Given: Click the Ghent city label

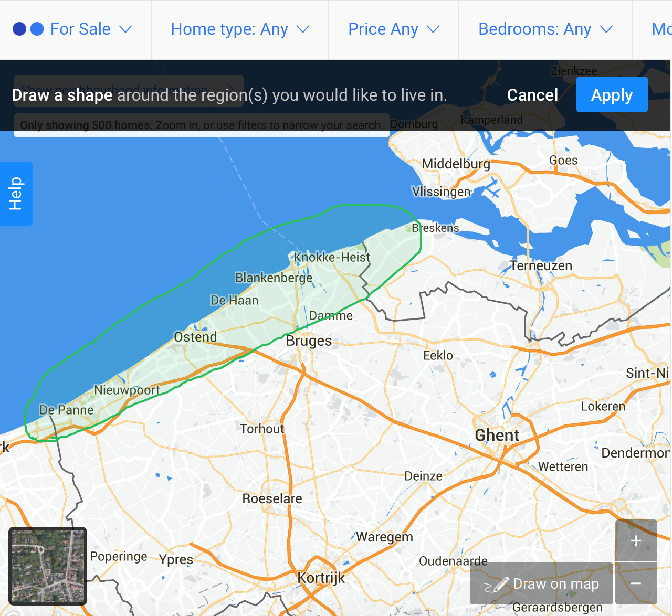Looking at the screenshot, I should click(x=497, y=435).
